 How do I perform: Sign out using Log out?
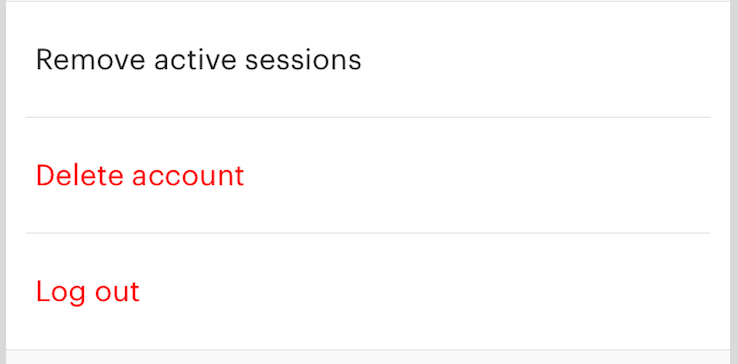pyautogui.click(x=368, y=291)
